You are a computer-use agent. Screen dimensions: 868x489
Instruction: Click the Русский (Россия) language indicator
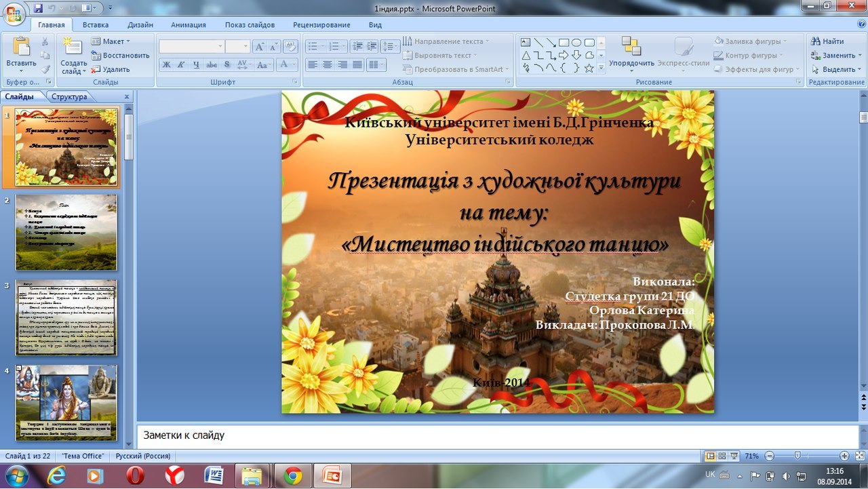coord(142,456)
